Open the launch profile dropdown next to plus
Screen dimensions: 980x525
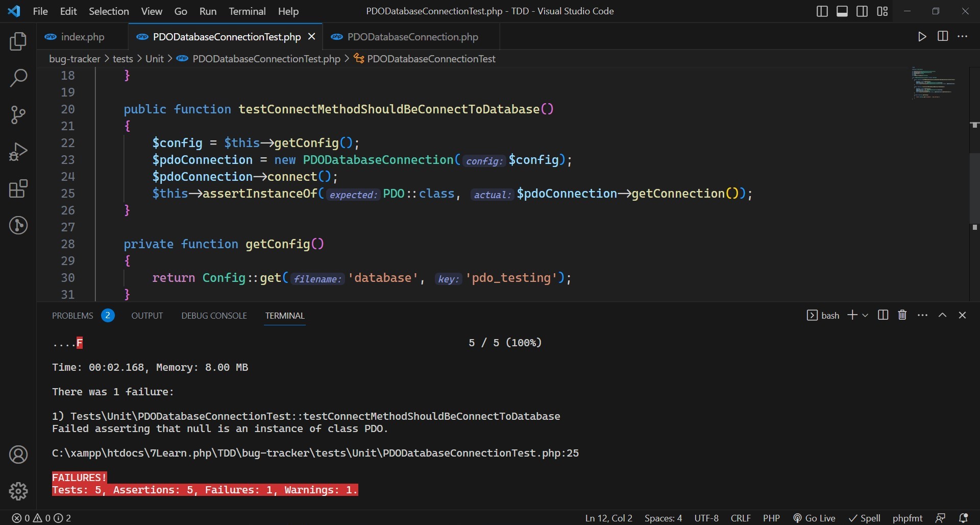[x=865, y=316]
